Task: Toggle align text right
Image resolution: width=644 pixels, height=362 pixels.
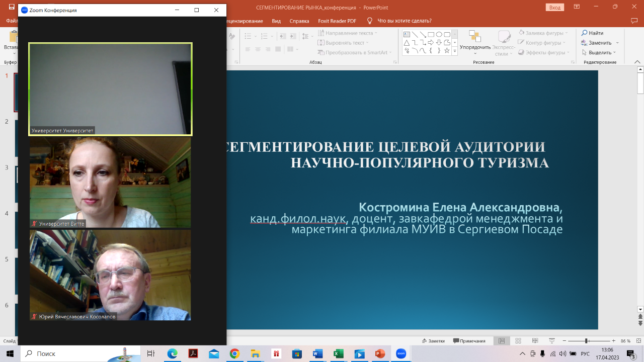Action: pyautogui.click(x=268, y=49)
